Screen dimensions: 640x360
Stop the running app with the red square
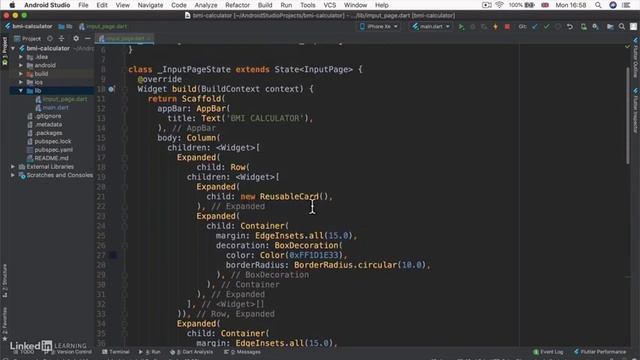(x=507, y=27)
